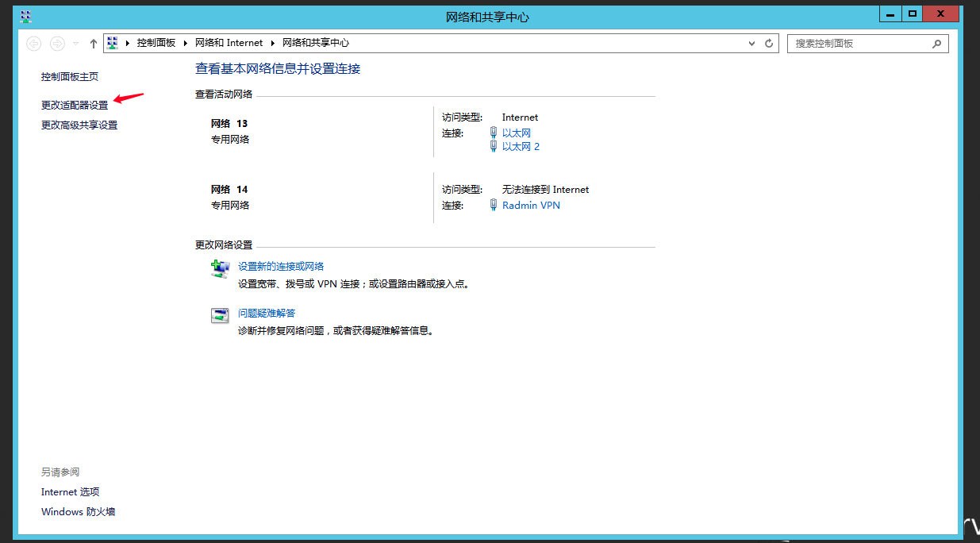Click the forward navigation arrow button

57,44
